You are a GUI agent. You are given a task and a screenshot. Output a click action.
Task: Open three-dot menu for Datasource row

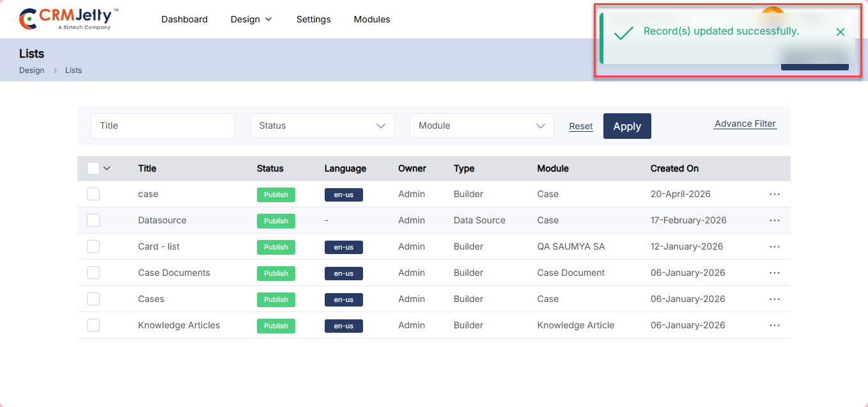(775, 220)
